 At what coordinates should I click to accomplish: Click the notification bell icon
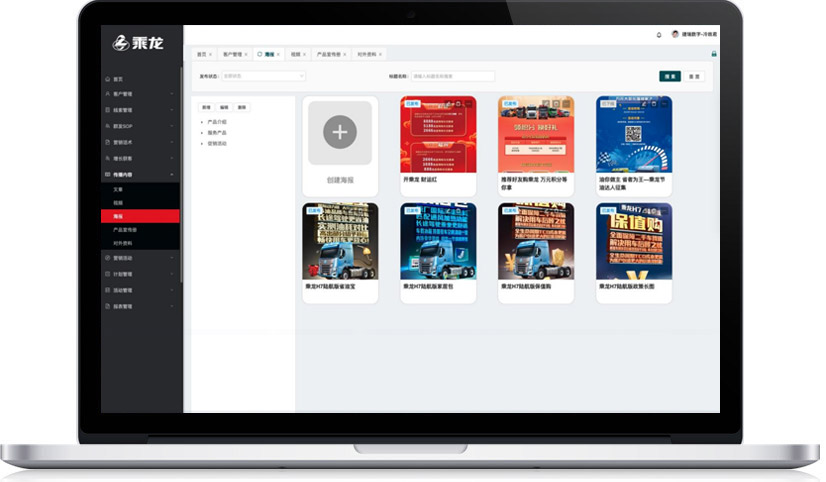[x=658, y=35]
